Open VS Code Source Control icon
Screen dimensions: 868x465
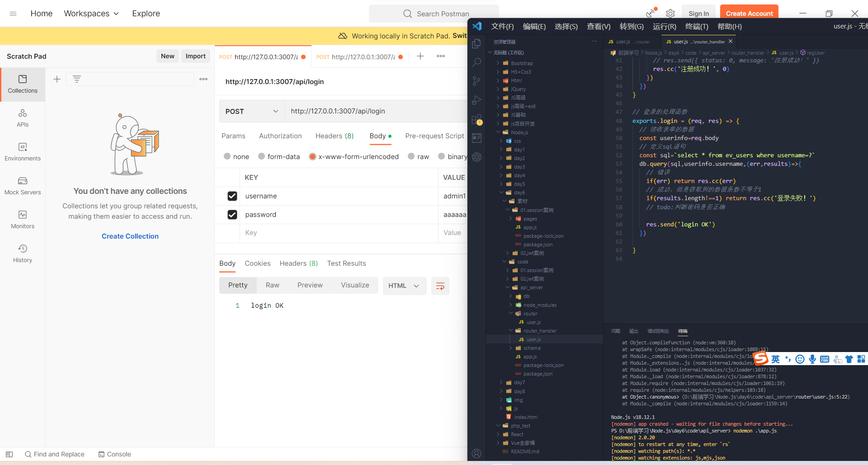pos(476,81)
